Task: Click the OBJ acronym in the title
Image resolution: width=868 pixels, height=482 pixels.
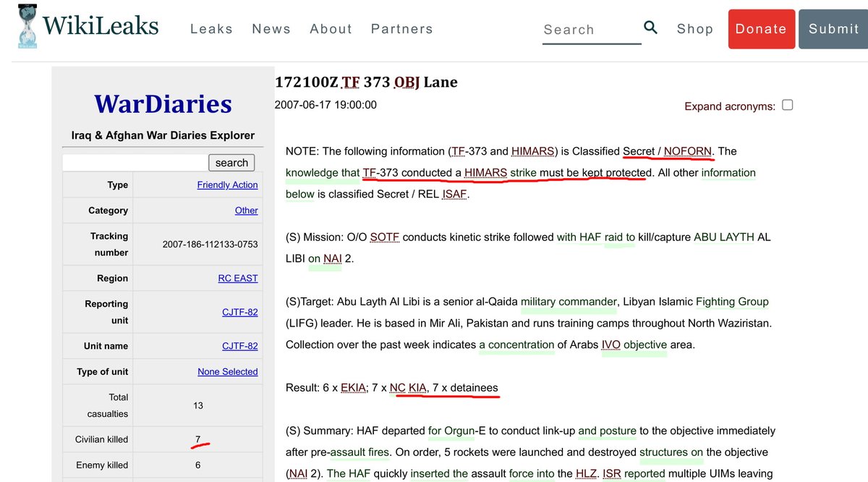Action: [x=407, y=83]
